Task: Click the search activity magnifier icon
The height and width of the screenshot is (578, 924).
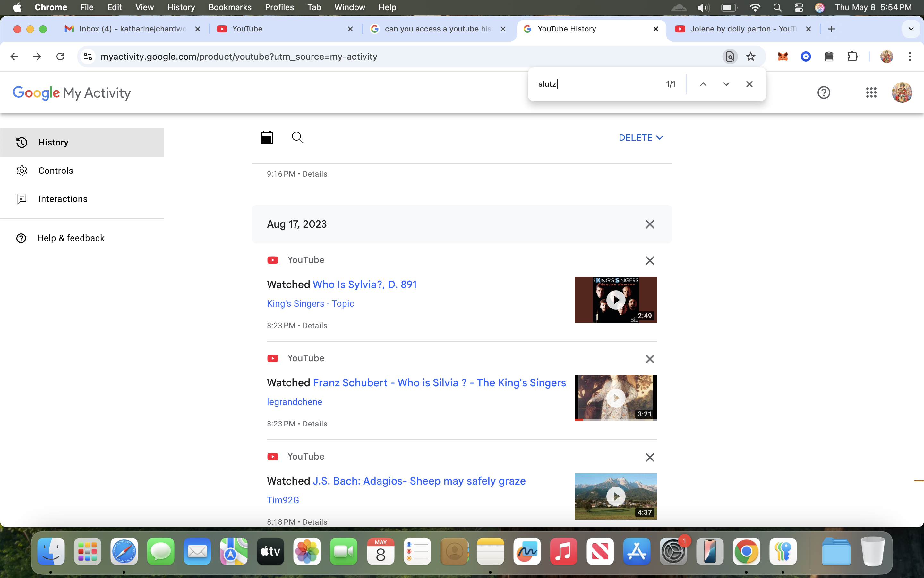Action: [x=297, y=137]
